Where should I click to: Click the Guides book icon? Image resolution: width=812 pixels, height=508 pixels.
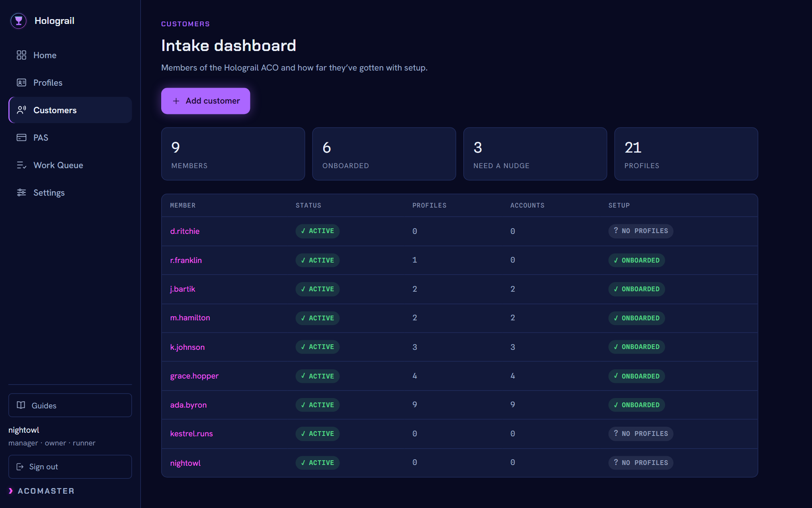tap(21, 405)
